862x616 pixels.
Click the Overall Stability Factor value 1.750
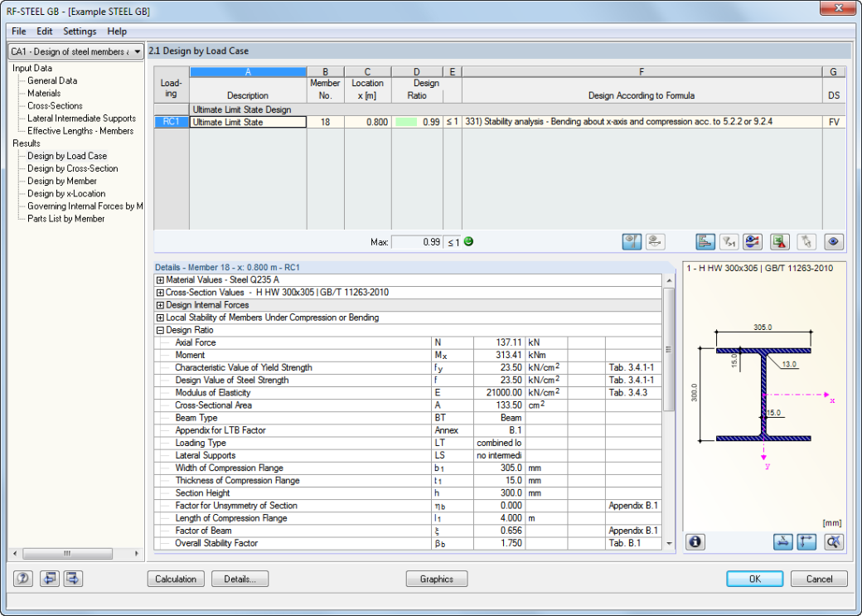(499, 543)
